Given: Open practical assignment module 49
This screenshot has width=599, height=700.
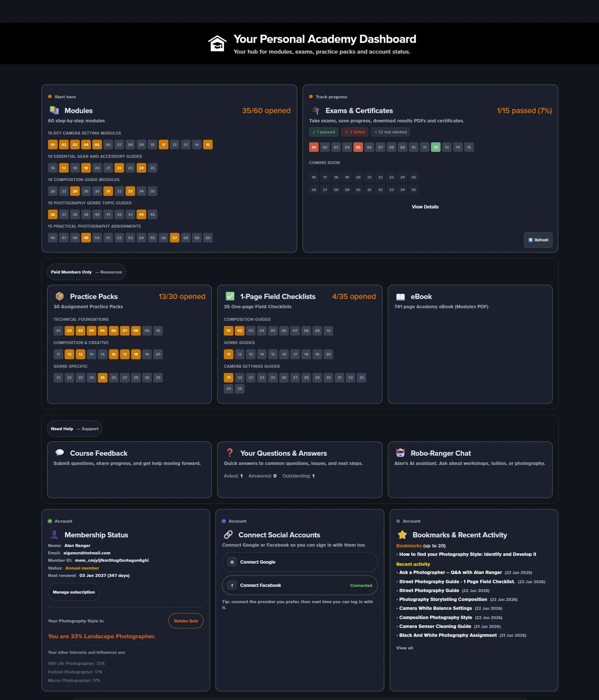Looking at the screenshot, I should click(86, 238).
